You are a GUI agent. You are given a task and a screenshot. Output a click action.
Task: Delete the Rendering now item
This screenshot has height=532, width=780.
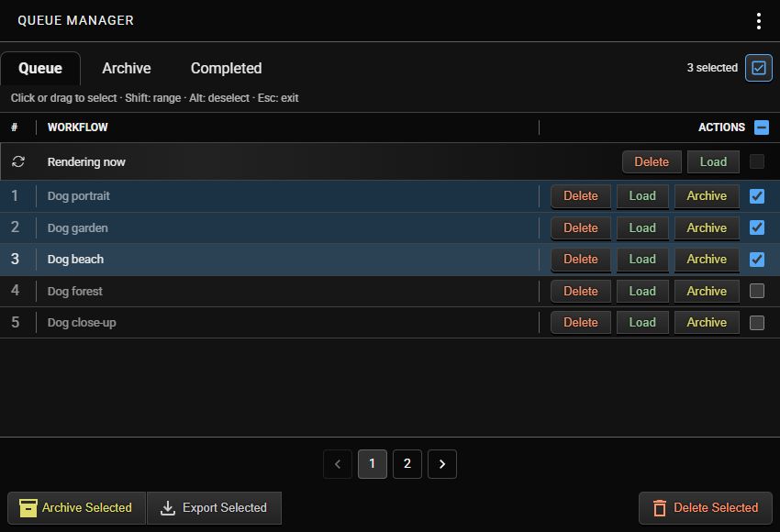(652, 162)
